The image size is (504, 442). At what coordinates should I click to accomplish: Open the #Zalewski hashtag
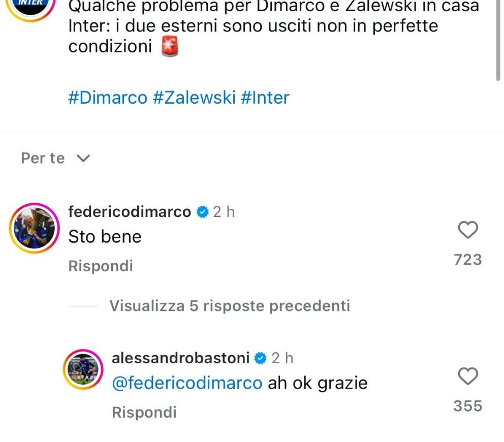[x=194, y=97]
